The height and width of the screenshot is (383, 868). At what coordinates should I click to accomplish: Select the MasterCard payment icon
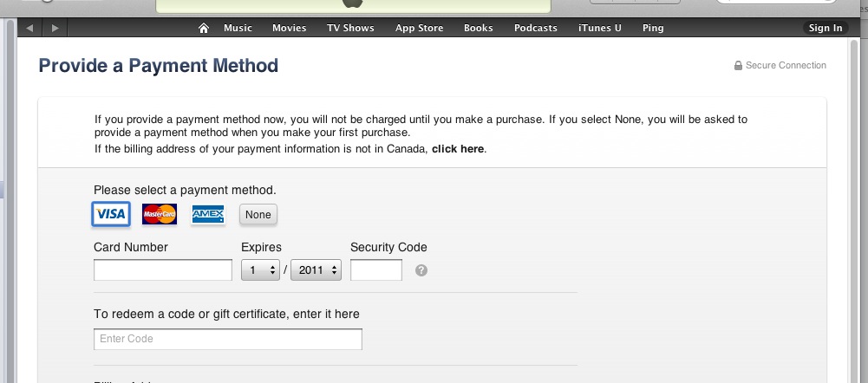coord(160,214)
